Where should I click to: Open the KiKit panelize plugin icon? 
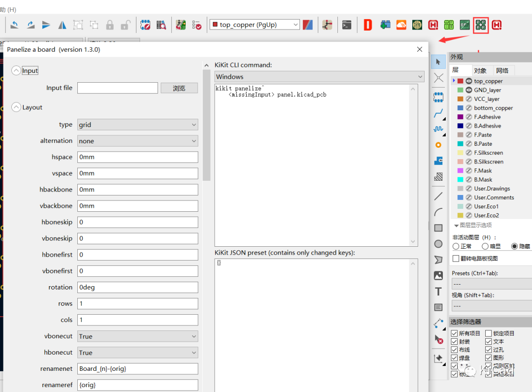(x=481, y=25)
